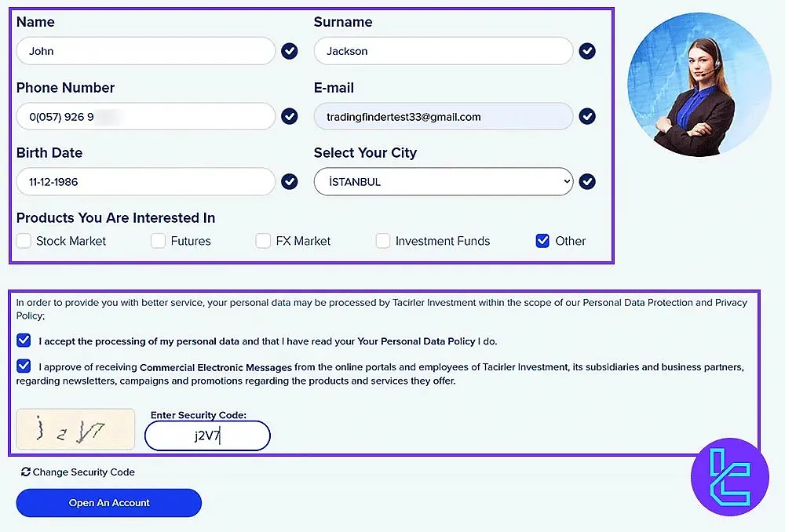Click the checkmark icon beside the Name field
The image size is (785, 532).
(x=289, y=51)
